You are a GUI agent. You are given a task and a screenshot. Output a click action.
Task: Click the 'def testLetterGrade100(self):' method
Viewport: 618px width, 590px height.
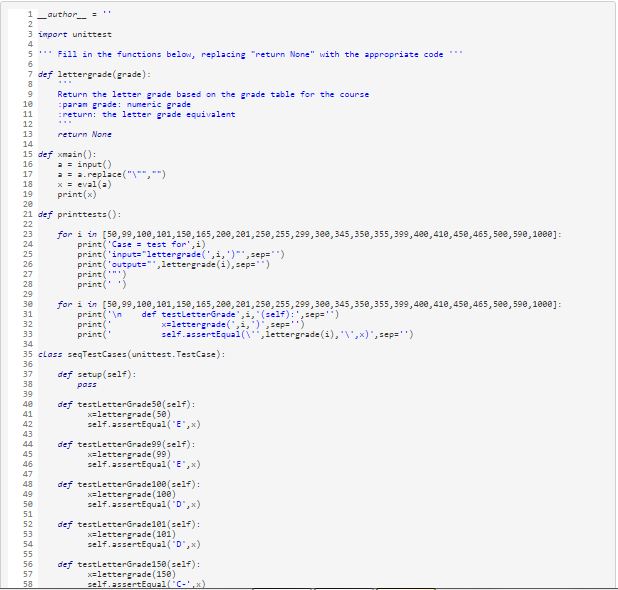click(129, 483)
